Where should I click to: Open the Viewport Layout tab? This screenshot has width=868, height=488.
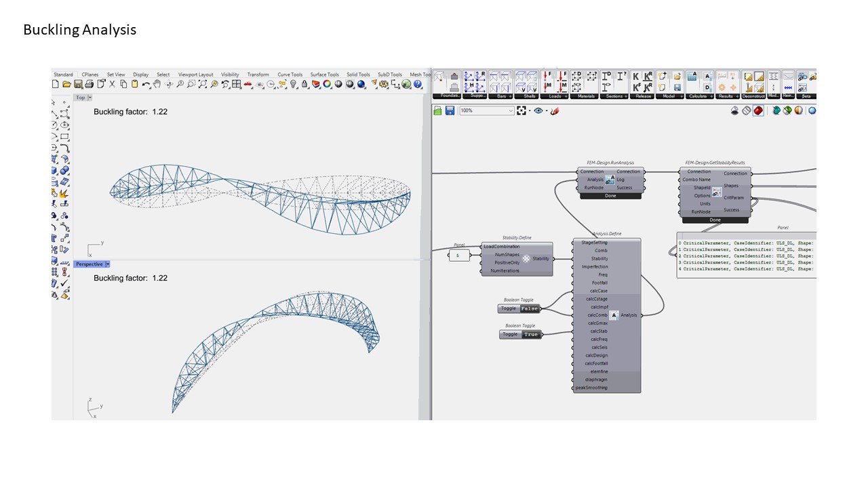tap(195, 75)
